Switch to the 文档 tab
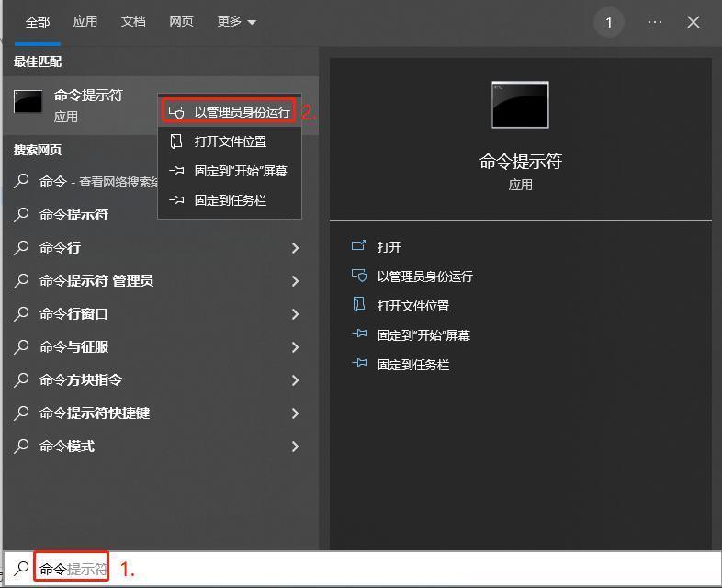722x588 pixels. click(x=133, y=22)
